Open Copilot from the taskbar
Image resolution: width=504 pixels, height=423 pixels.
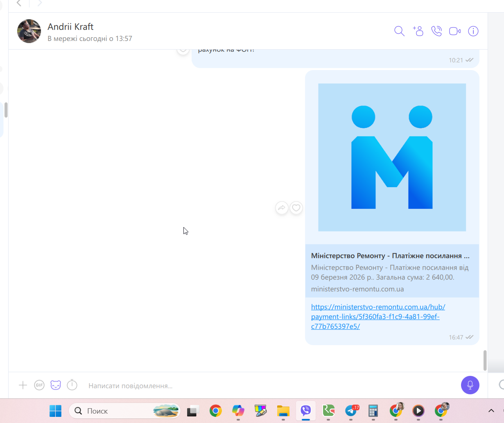tap(238, 411)
